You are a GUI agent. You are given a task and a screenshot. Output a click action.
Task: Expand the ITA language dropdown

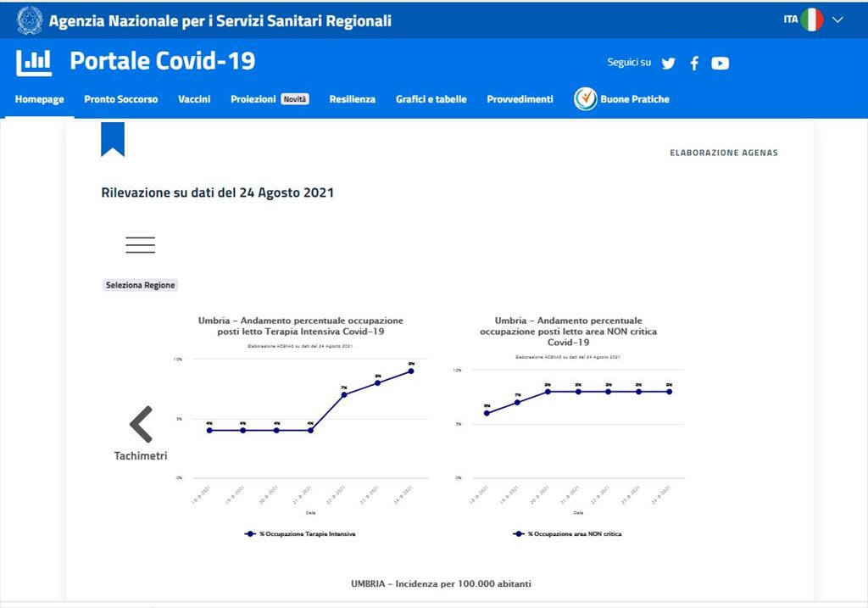(x=837, y=20)
